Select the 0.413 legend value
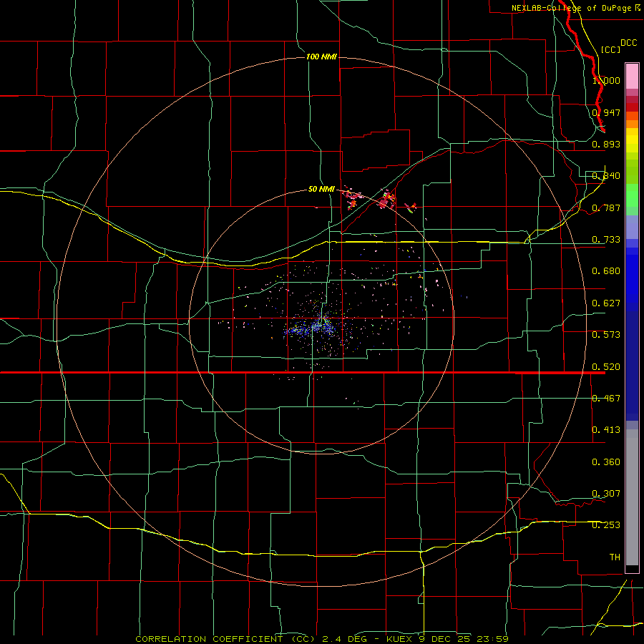Image resolution: width=644 pixels, height=644 pixels. [x=606, y=430]
